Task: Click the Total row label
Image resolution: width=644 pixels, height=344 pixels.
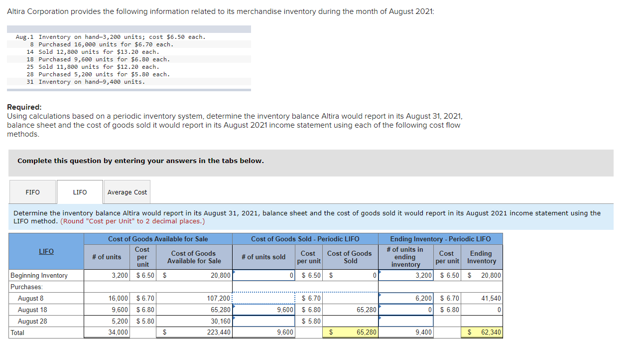Action: [17, 333]
